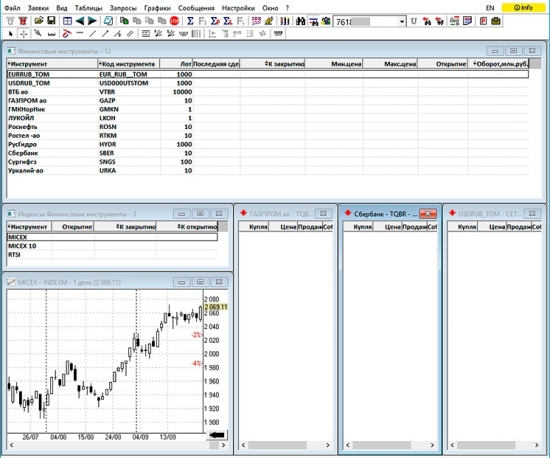Image resolution: width=550 pixels, height=458 pixels.
Task: Click the briefcase icon in toolbar
Action: [496, 21]
